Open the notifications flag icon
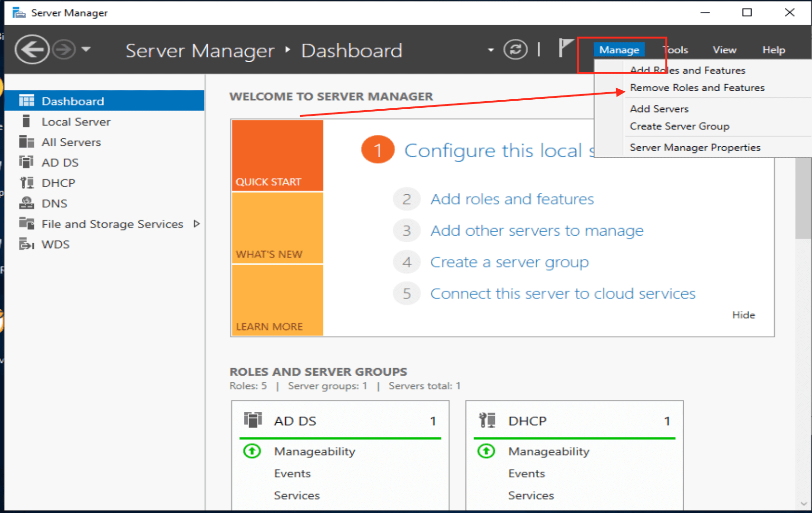Viewport: 812px width, 513px height. 565,48
